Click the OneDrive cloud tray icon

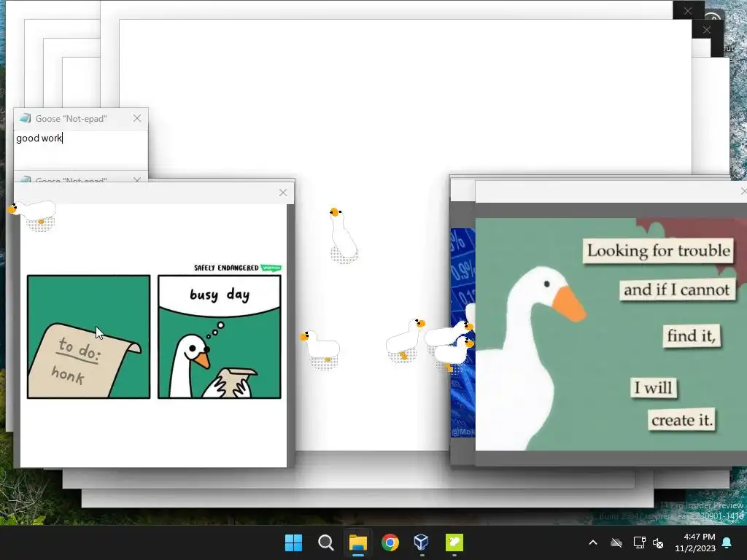point(616,542)
